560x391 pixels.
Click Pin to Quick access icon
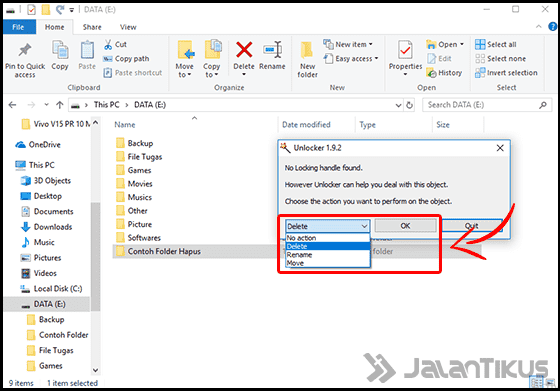(x=25, y=50)
